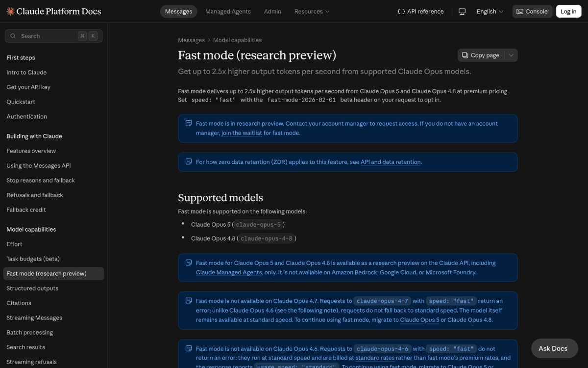
Task: Open Citations in sidebar
Action: tap(19, 303)
